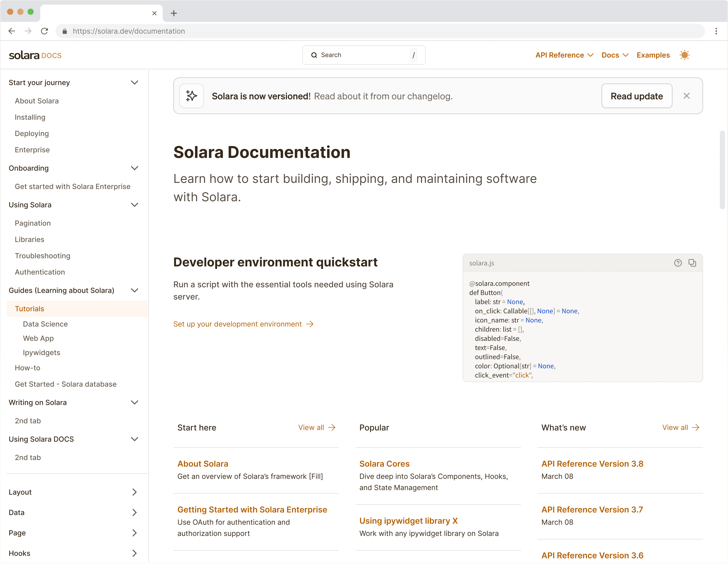Screen dimensions: 728x564
Task: Open the Solara Cores popular link
Action: click(384, 464)
